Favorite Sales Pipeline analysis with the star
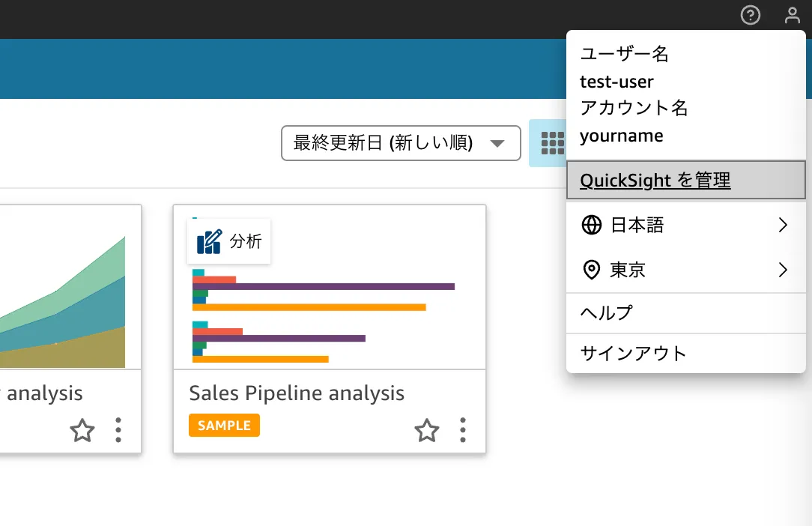The width and height of the screenshot is (812, 526). point(427,430)
